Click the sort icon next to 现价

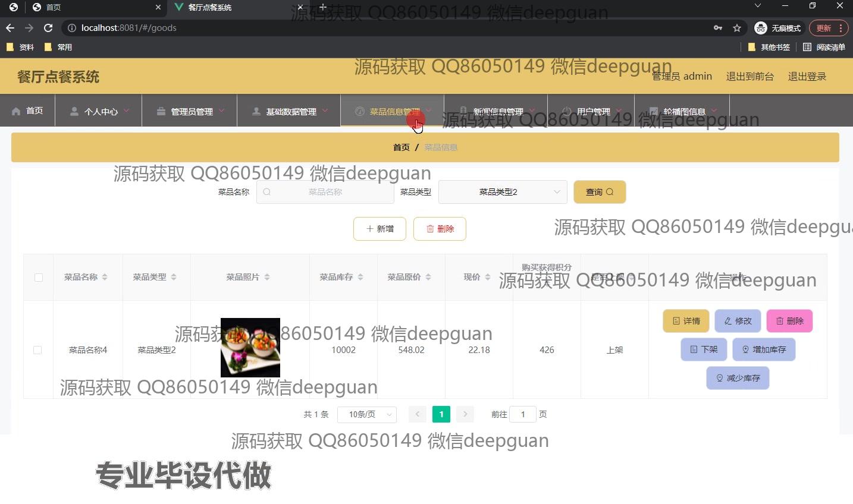click(x=488, y=277)
